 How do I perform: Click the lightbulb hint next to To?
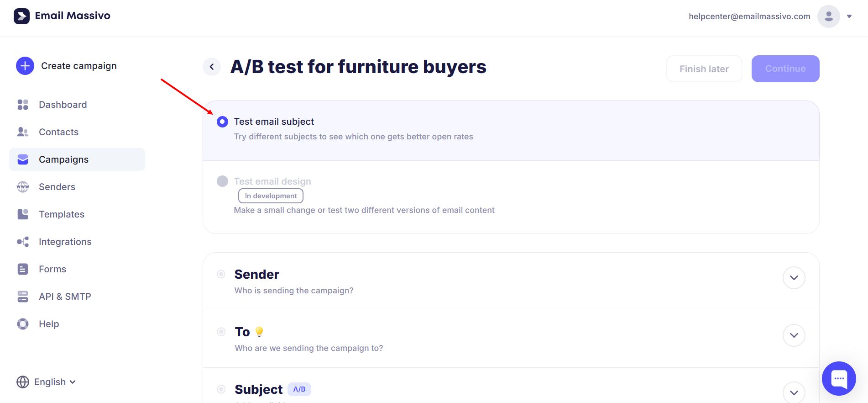click(259, 332)
